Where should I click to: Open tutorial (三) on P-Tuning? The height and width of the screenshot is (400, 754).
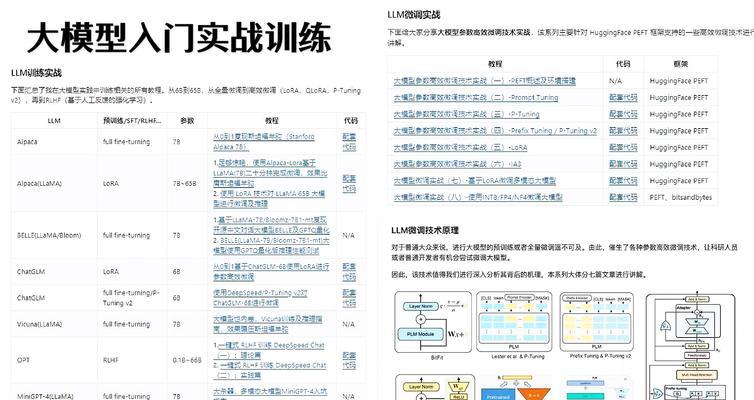click(466, 114)
